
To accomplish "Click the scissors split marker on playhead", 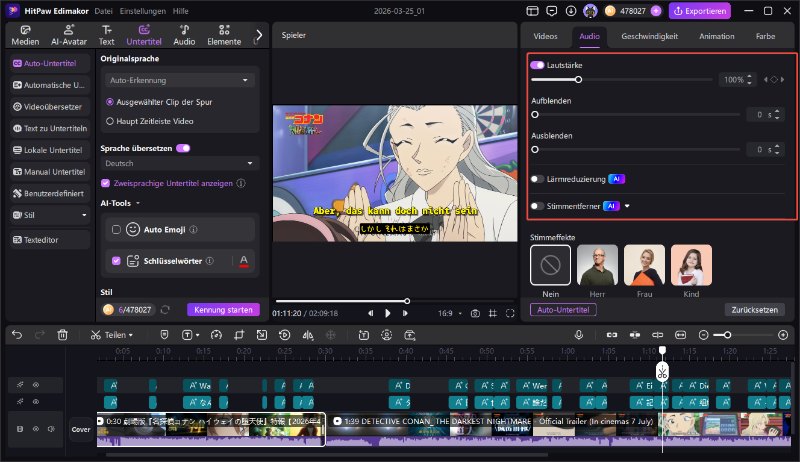I will tap(662, 373).
